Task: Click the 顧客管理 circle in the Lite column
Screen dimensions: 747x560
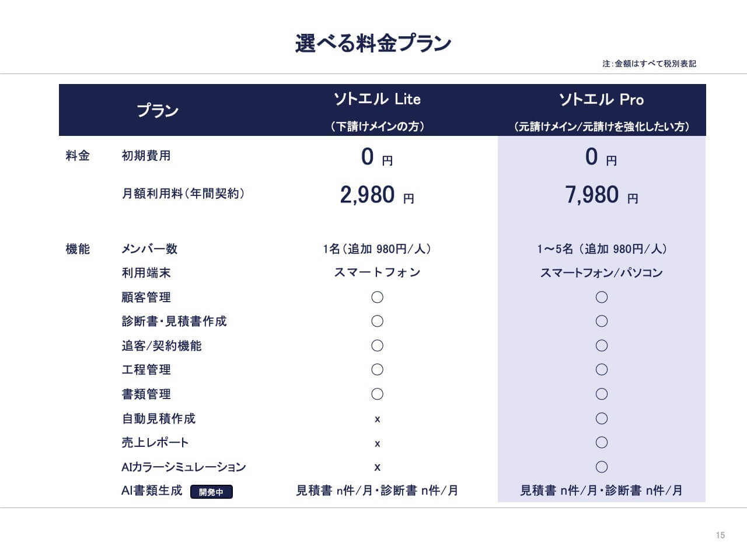Action: tap(377, 297)
